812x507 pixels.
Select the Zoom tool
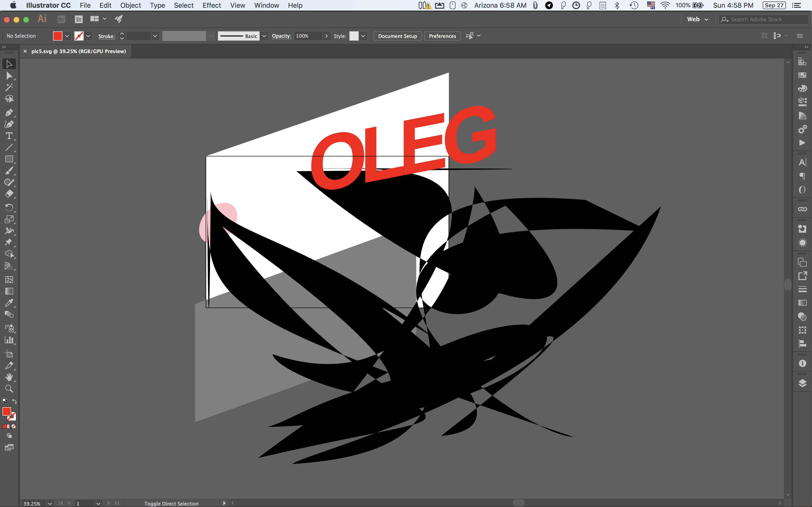(9, 389)
